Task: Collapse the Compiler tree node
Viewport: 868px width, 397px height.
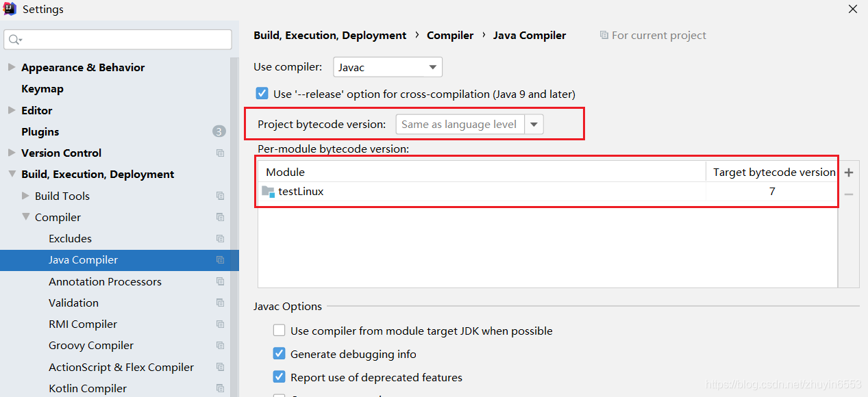Action: pos(25,217)
